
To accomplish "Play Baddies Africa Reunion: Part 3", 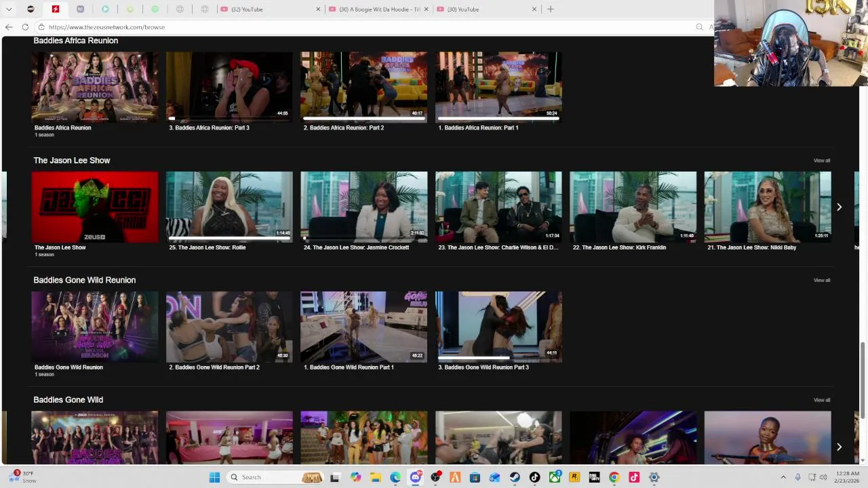I will click(x=229, y=87).
